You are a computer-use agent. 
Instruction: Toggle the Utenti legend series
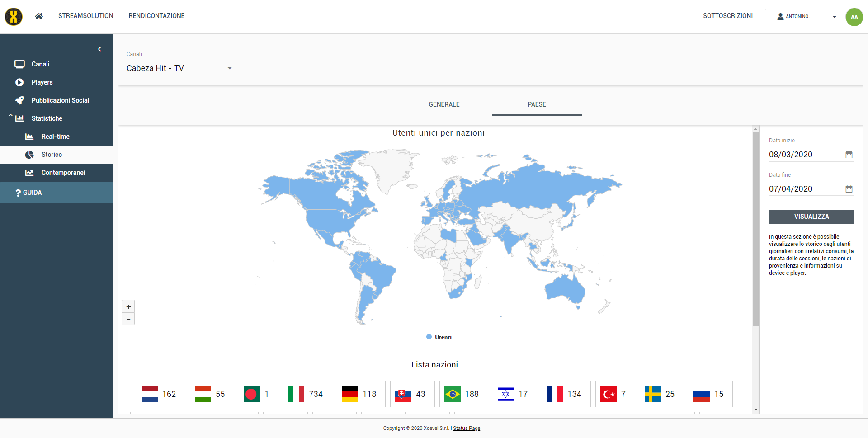(x=439, y=337)
